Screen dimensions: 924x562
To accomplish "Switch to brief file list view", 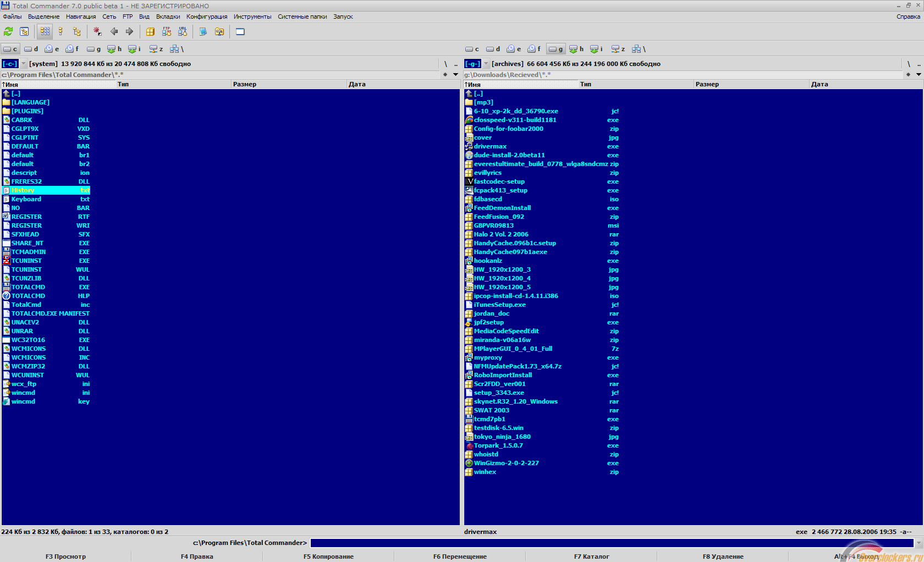I will point(45,31).
